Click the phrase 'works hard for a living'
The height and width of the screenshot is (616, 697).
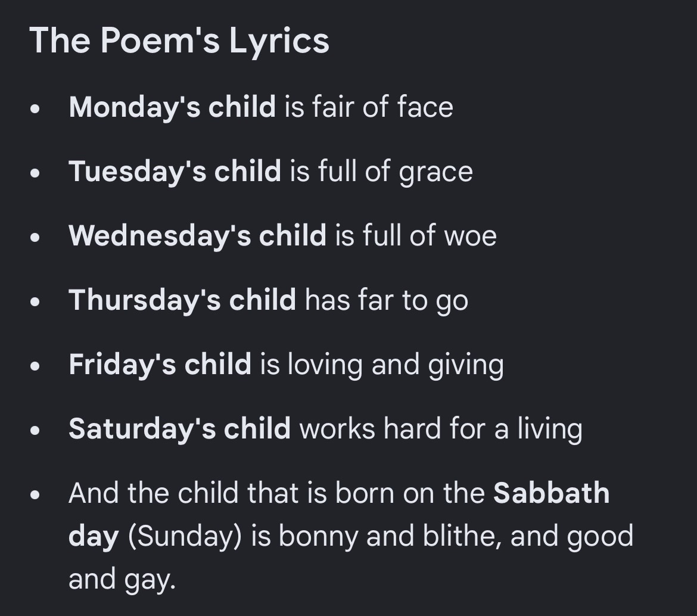click(441, 430)
